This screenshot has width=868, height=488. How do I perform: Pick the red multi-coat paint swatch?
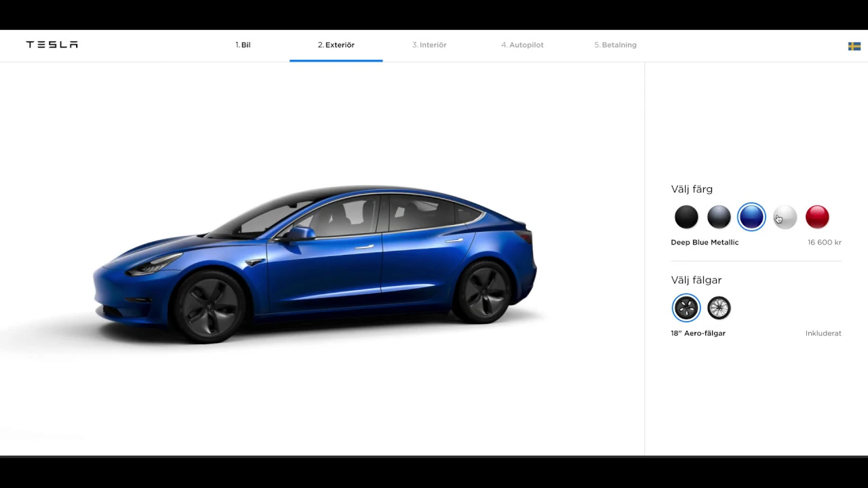pyautogui.click(x=817, y=217)
